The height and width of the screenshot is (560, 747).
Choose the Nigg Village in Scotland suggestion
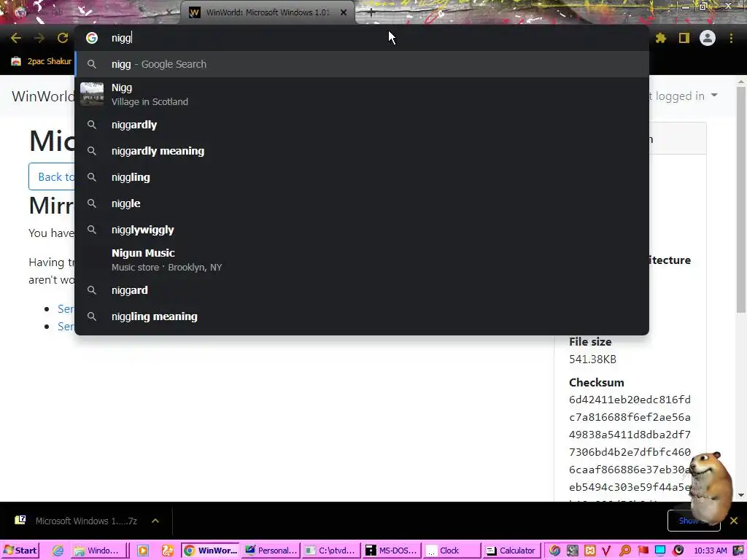tap(362, 94)
